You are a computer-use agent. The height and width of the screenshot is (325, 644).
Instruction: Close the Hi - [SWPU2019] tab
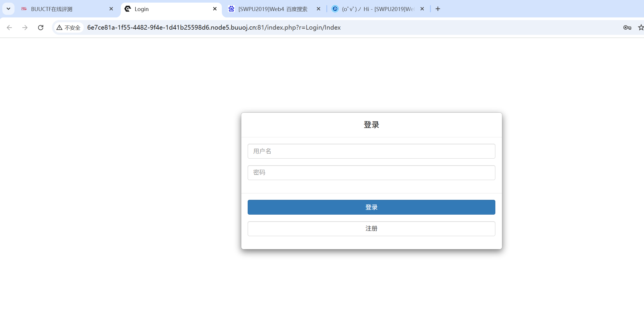point(422,9)
